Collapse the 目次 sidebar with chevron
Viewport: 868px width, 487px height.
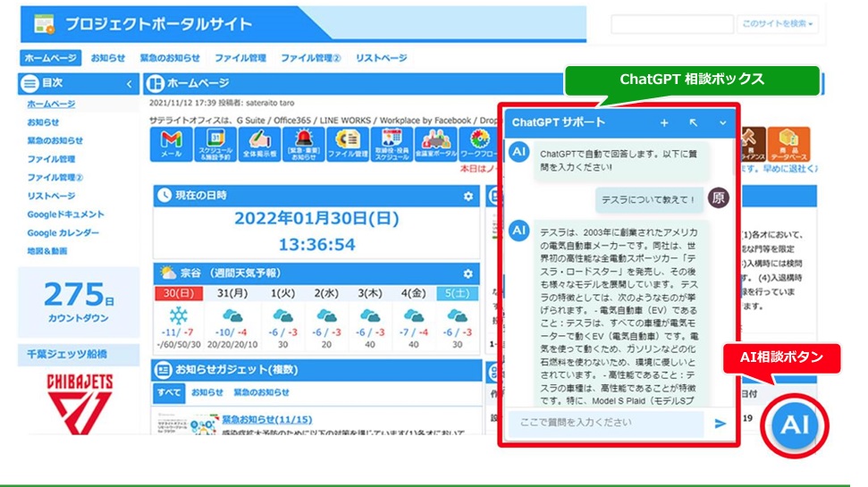[129, 84]
